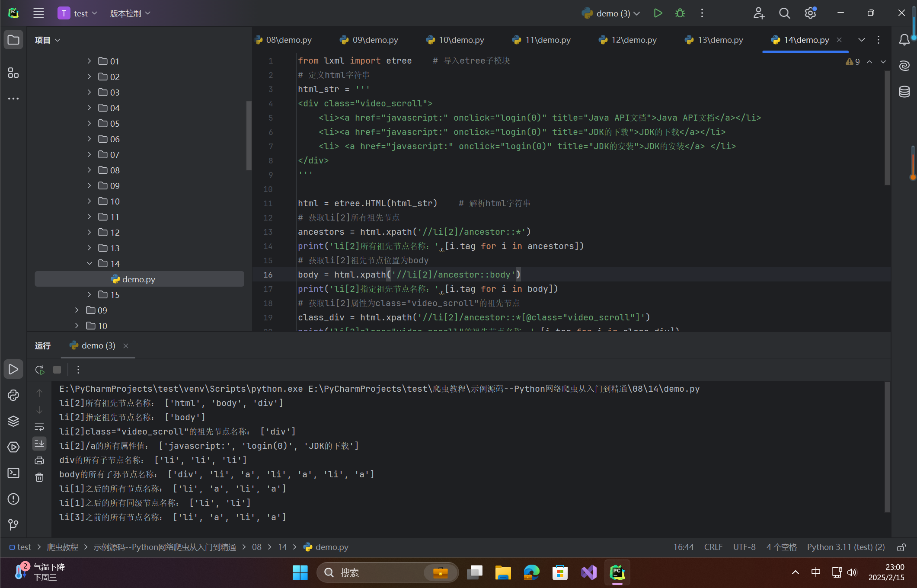Toggle scroll to end in console

coord(39,444)
